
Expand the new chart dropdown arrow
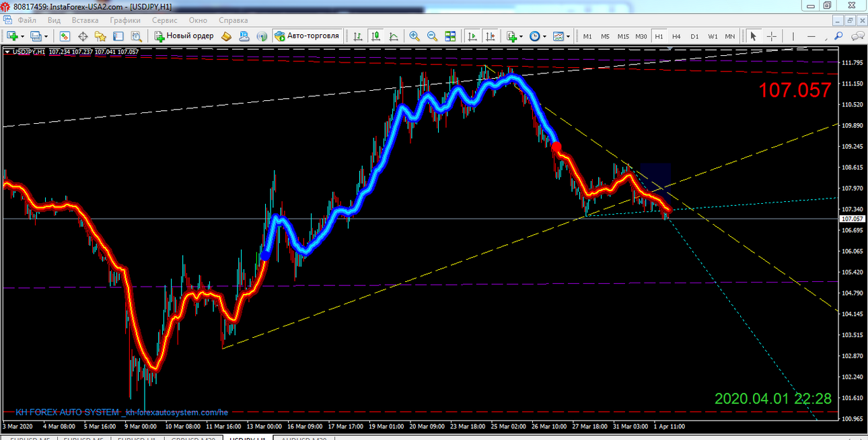click(22, 36)
